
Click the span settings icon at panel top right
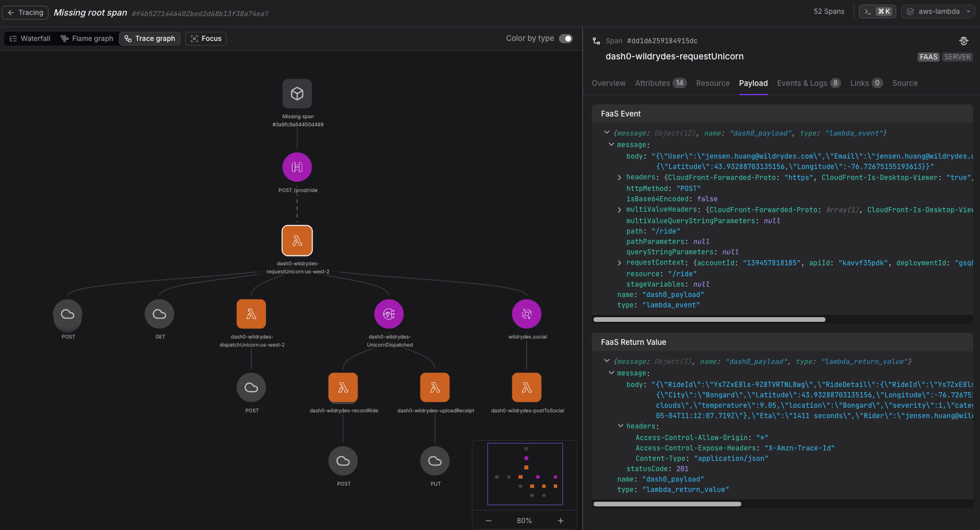click(x=964, y=41)
